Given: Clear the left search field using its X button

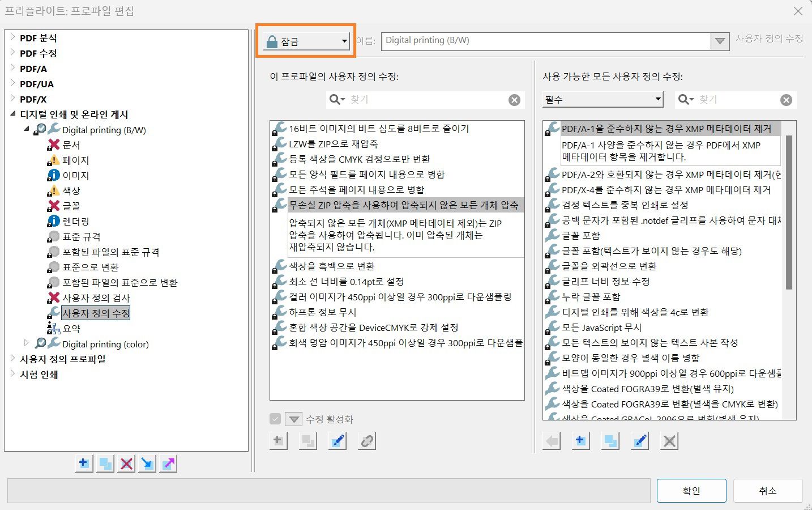Looking at the screenshot, I should click(514, 99).
